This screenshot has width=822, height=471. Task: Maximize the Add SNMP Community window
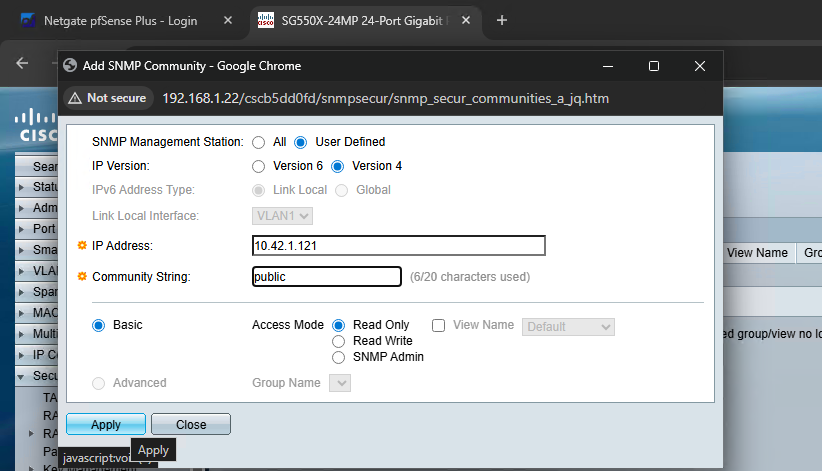(653, 66)
